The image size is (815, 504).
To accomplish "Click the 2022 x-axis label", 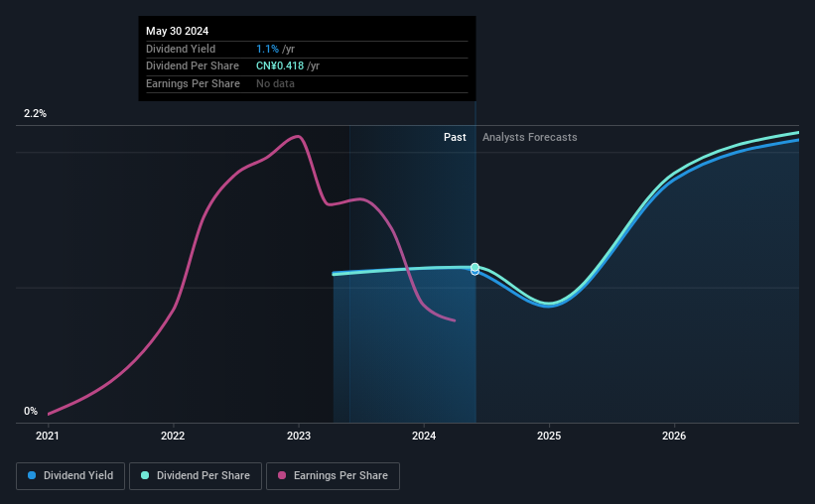I will 173,436.
